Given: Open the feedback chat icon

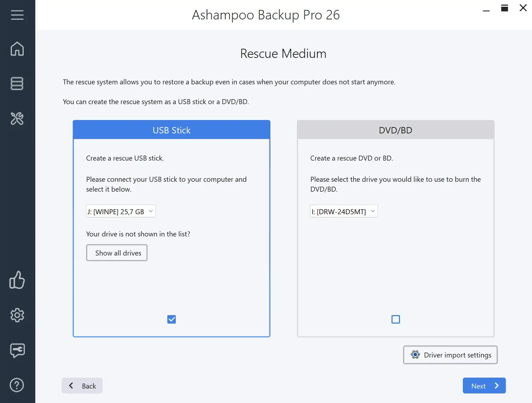Looking at the screenshot, I should [17, 350].
